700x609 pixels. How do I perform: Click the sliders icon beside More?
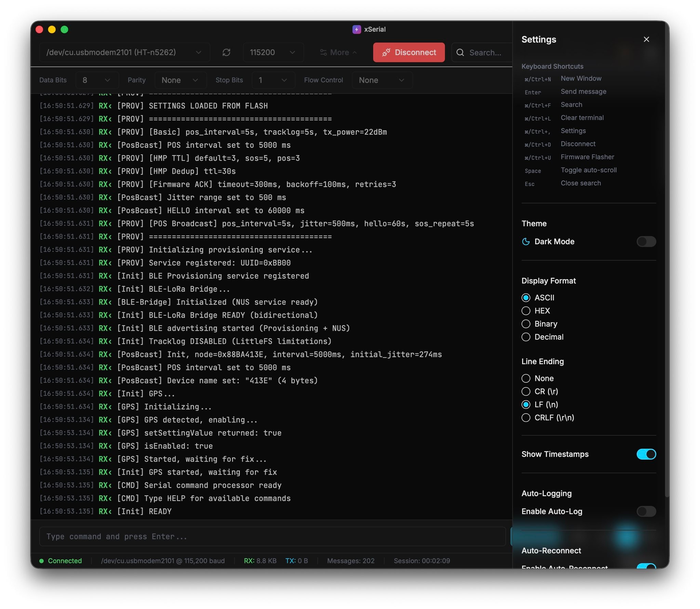[323, 52]
